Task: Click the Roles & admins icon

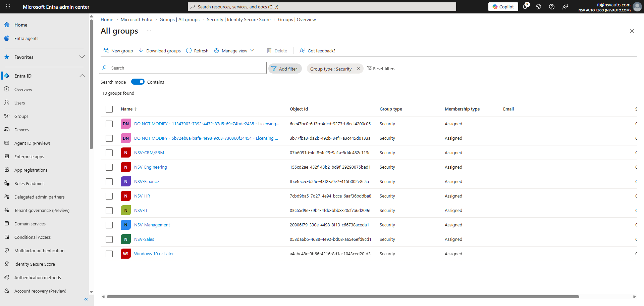Action: (7, 183)
